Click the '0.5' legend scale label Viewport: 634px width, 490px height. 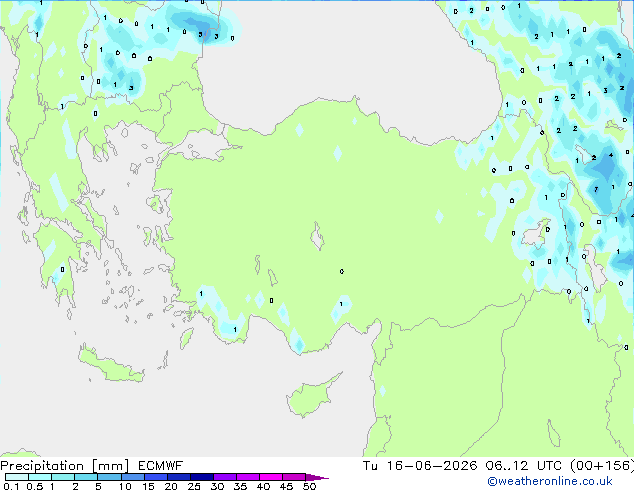coord(35,486)
